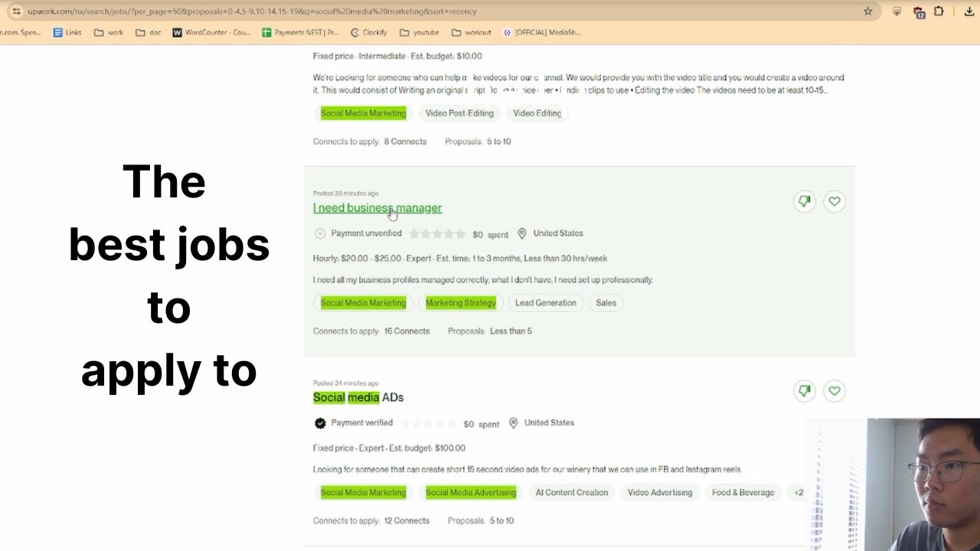
Task: Click the 'Payment verified' text
Action: [x=361, y=423]
